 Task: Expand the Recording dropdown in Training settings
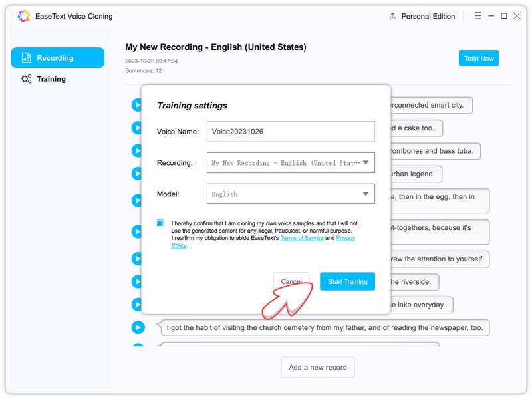[291, 163]
